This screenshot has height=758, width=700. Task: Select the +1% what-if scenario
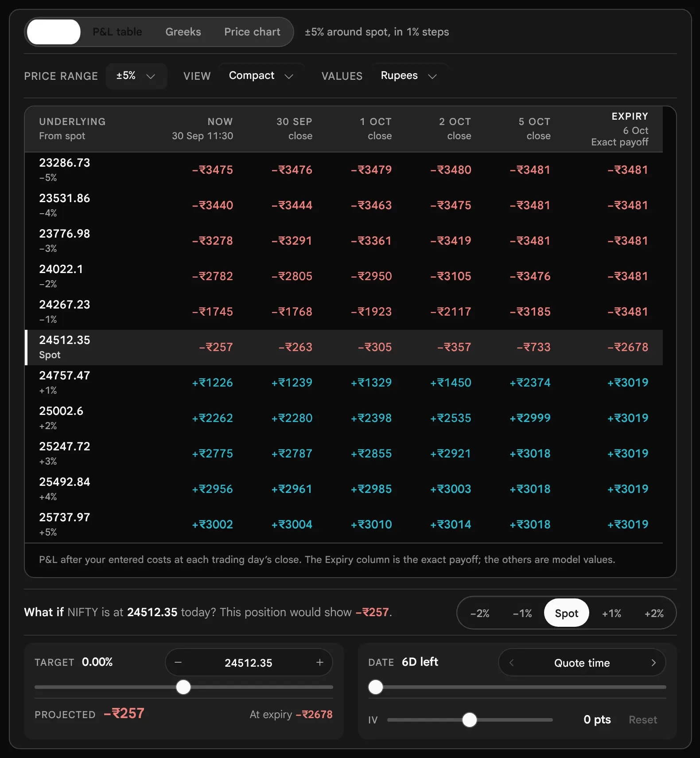(x=611, y=613)
